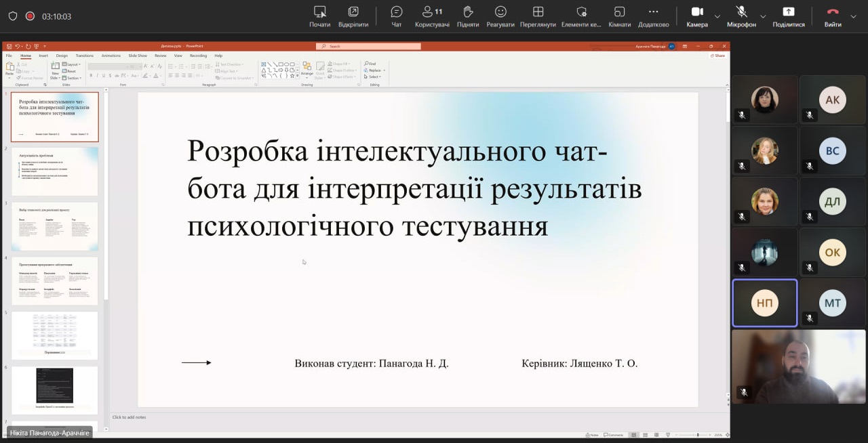Expand the microphone options arrow

763,16
